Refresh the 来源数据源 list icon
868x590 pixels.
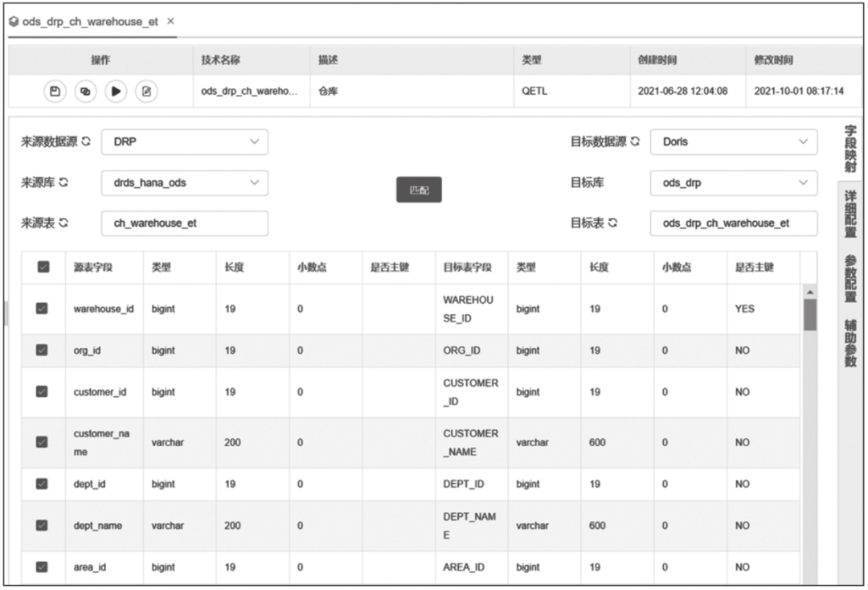click(x=86, y=141)
